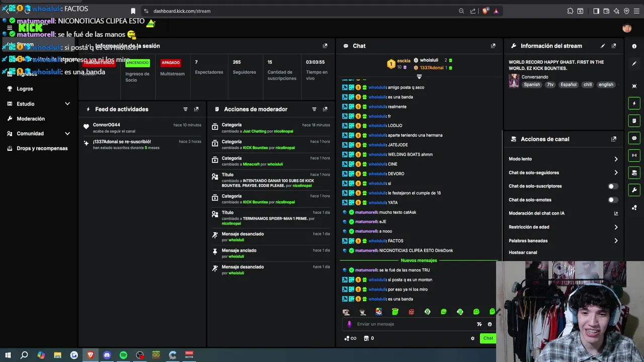
Task: Toggle the broadcast signal widget icon
Action: pos(634,155)
